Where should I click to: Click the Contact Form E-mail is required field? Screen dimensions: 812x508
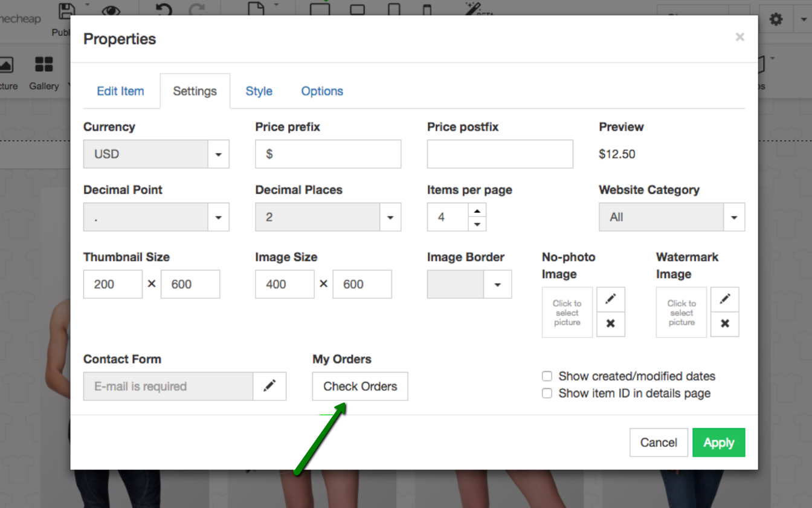point(168,386)
